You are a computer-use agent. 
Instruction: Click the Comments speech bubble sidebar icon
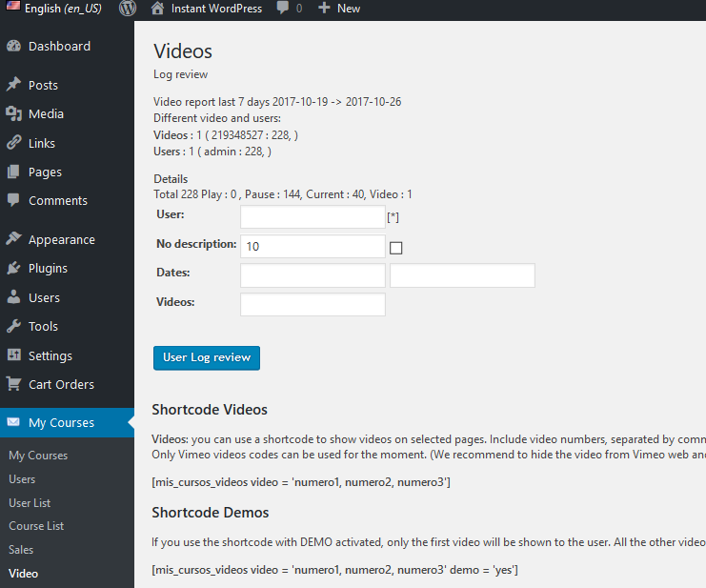(x=13, y=200)
